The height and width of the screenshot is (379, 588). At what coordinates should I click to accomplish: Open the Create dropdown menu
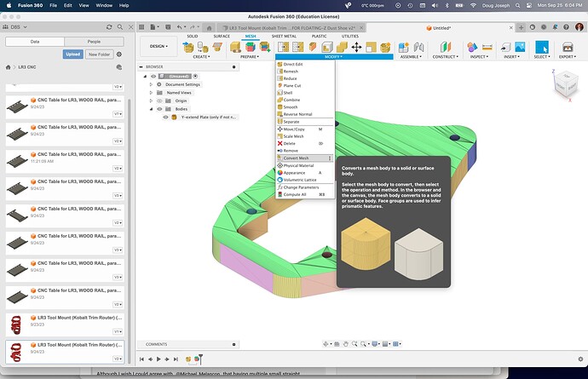coord(201,57)
